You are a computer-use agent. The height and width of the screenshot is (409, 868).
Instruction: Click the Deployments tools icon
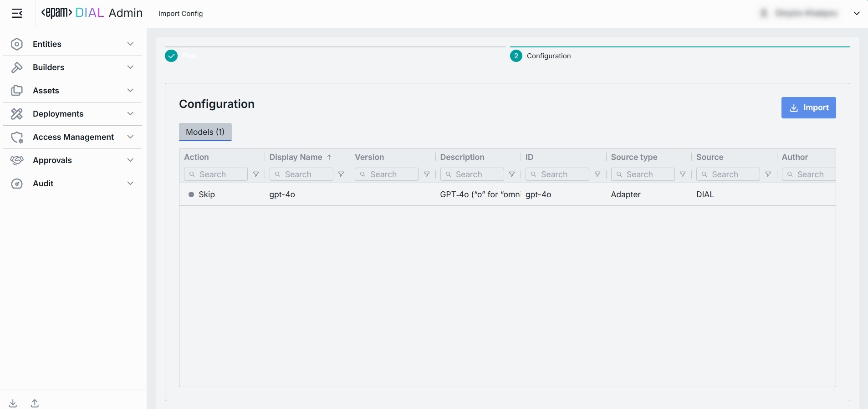tap(17, 114)
